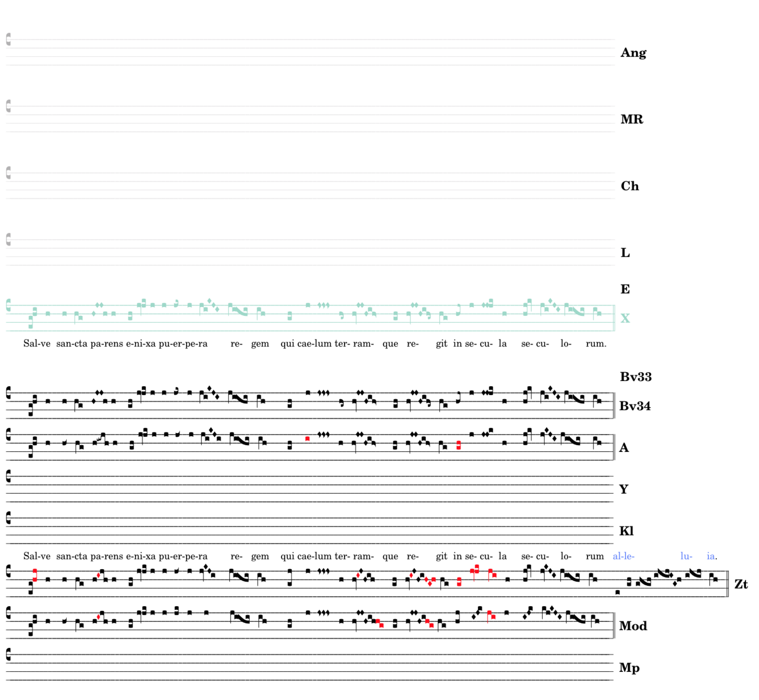The width and height of the screenshot is (759, 700).
Task: Open the Bv33 manuscript label
Action: coord(636,377)
